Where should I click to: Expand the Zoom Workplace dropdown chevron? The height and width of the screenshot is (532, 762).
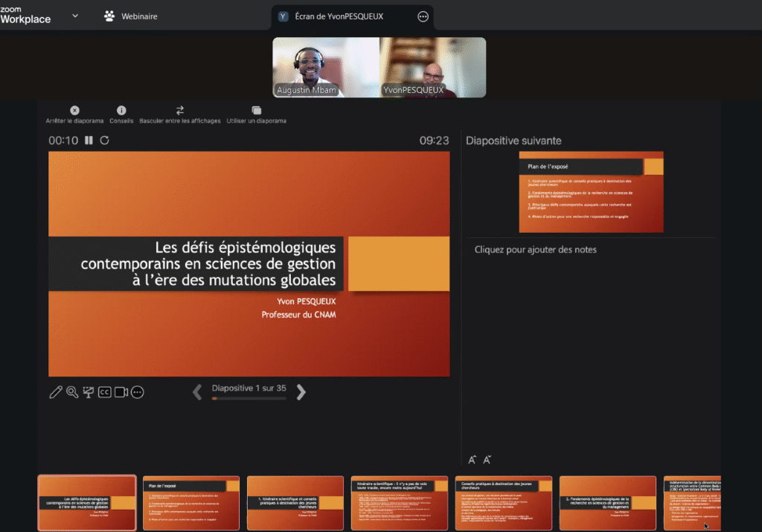(x=75, y=16)
